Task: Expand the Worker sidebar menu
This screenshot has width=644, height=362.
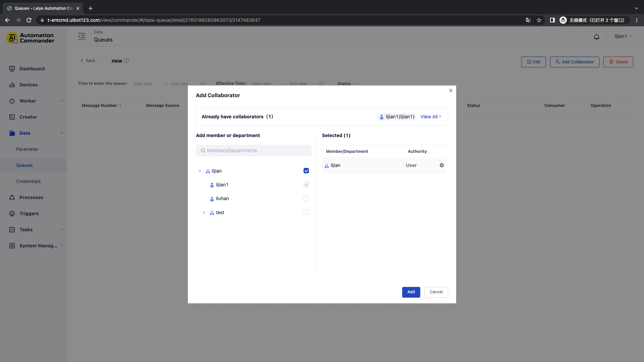Action: (62, 101)
